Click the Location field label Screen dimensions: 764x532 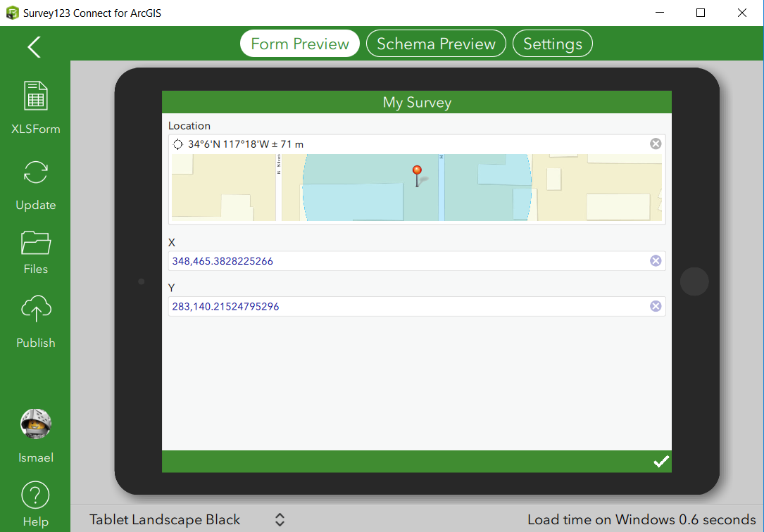click(x=189, y=125)
